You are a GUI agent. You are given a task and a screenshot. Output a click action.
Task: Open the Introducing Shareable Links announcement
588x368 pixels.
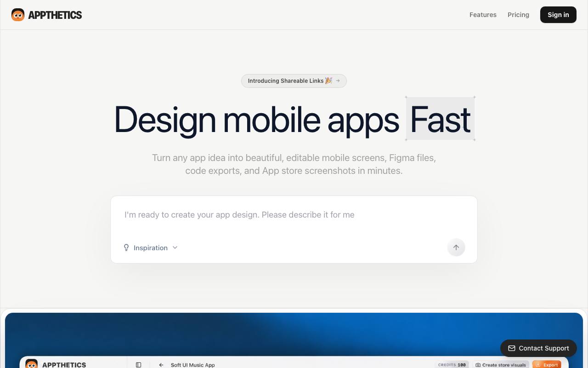click(x=294, y=81)
